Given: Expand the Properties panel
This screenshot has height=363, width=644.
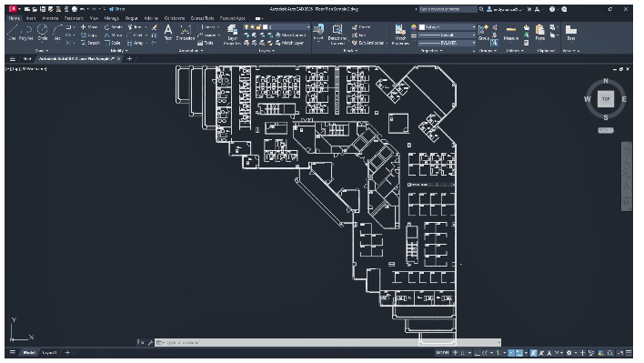Looking at the screenshot, I should (x=432, y=51).
